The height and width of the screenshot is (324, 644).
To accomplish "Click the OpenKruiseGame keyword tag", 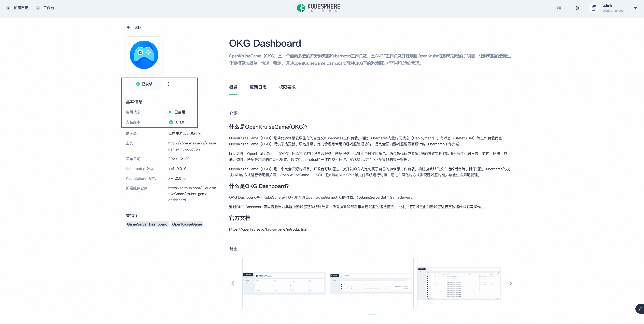I will (187, 224).
